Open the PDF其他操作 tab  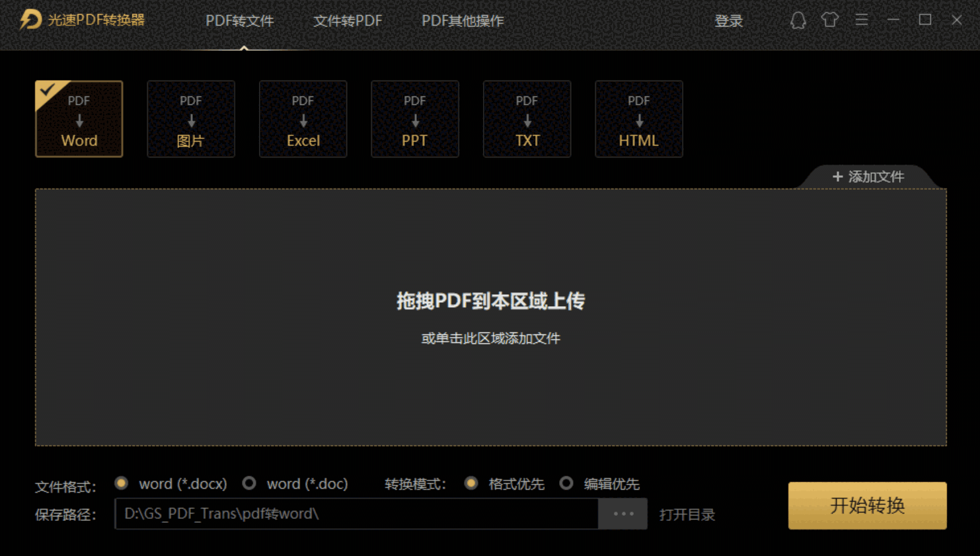coord(463,21)
